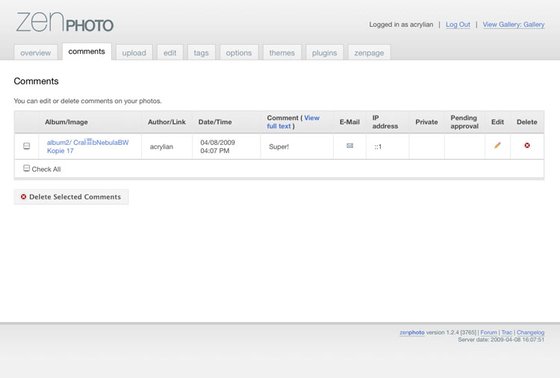The height and width of the screenshot is (378, 560).
Task: Click the Comments page heading
Action: (36, 81)
